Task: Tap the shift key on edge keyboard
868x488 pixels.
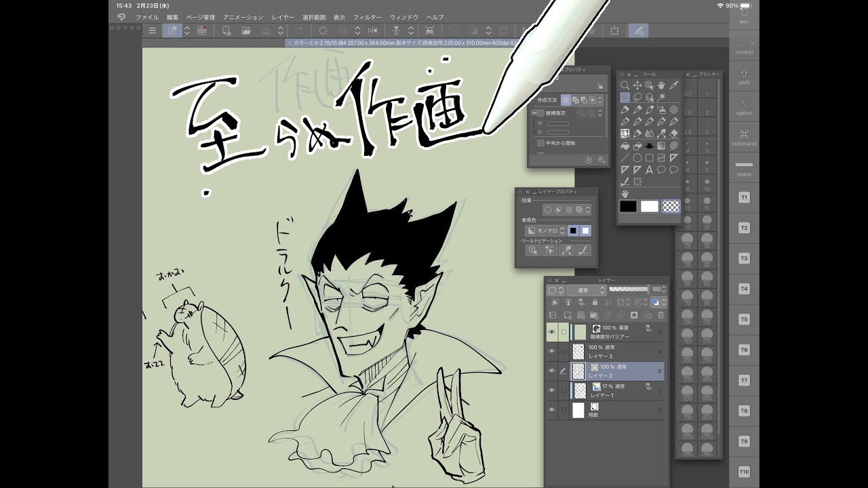Action: pyautogui.click(x=744, y=76)
